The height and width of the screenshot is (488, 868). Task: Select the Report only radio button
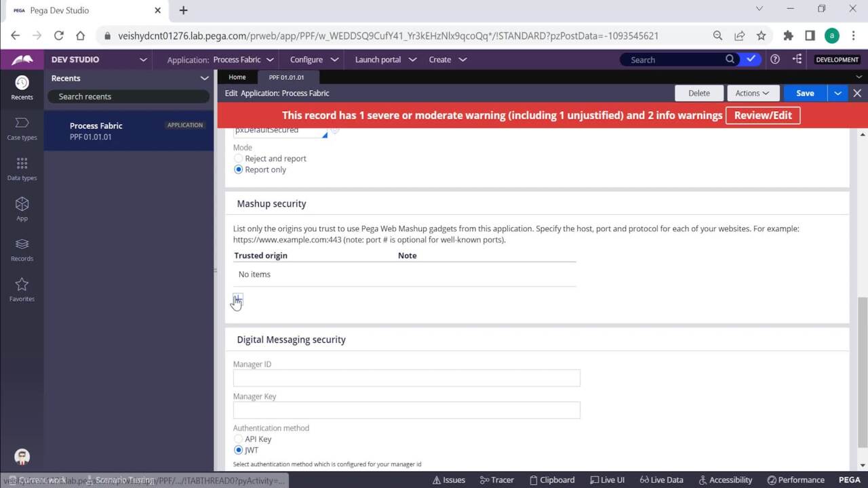[239, 169]
